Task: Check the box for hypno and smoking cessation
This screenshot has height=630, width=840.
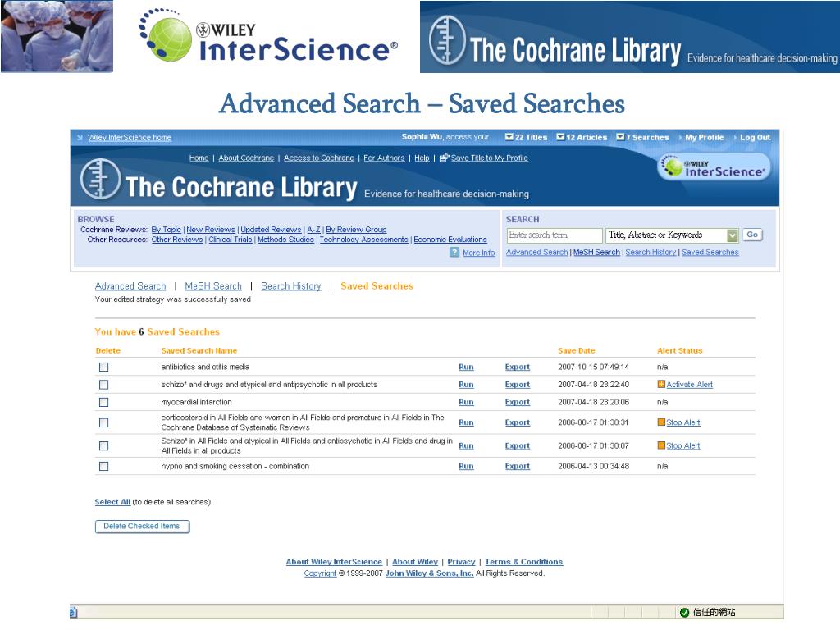Action: [104, 467]
